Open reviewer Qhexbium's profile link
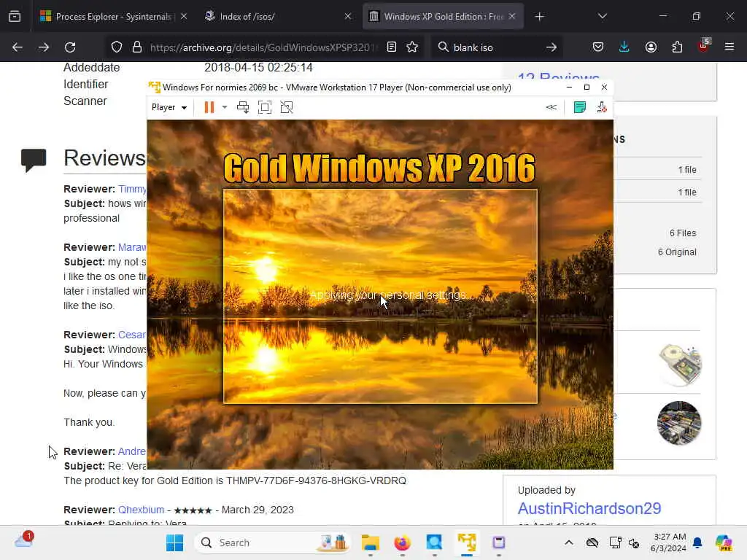The image size is (747, 560). click(x=141, y=510)
